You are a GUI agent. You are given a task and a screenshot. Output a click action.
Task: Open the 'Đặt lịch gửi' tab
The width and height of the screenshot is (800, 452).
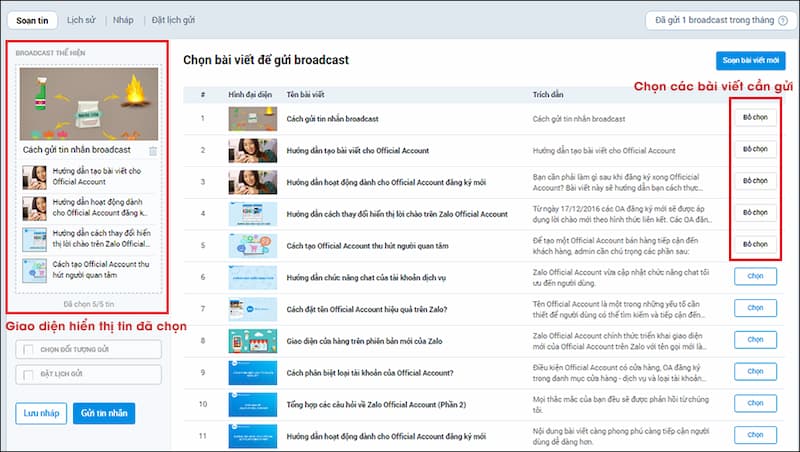pyautogui.click(x=173, y=20)
